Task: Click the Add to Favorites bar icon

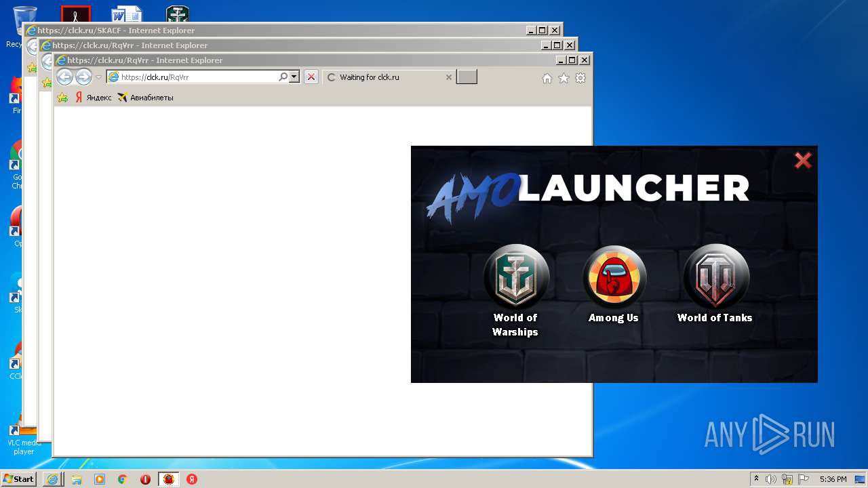Action: [x=62, y=98]
